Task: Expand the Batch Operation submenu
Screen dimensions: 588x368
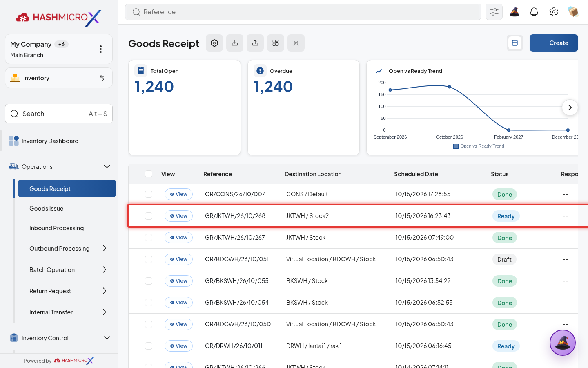Action: point(105,269)
